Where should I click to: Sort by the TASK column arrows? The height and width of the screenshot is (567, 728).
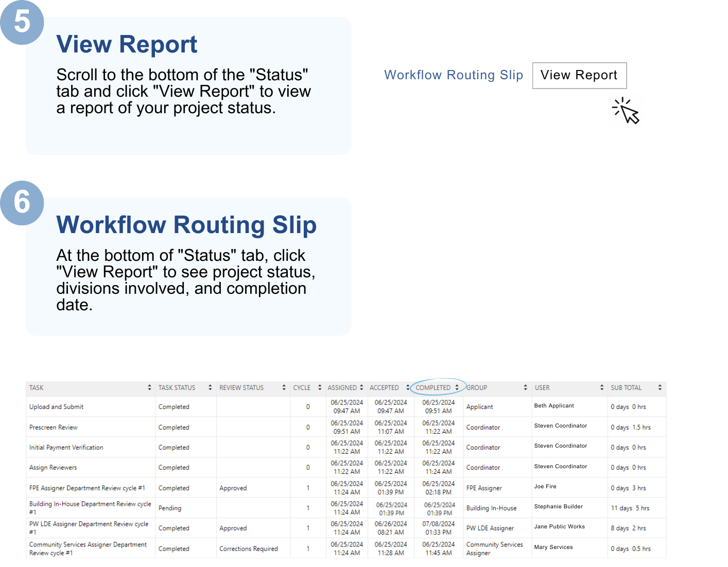coord(149,387)
